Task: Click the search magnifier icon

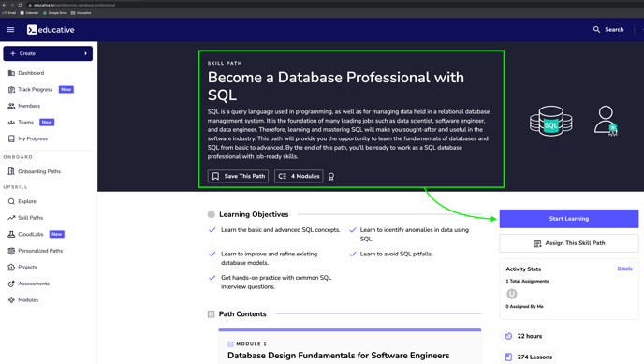Action: (x=596, y=30)
